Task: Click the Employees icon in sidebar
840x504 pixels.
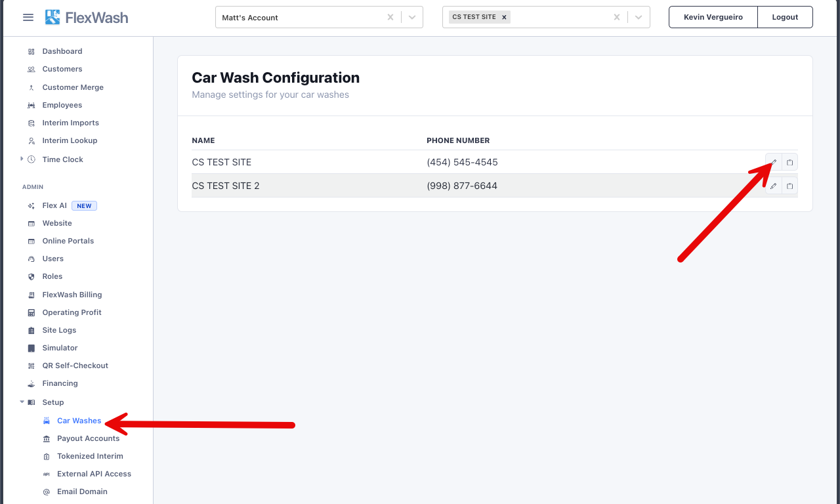Action: [31, 105]
